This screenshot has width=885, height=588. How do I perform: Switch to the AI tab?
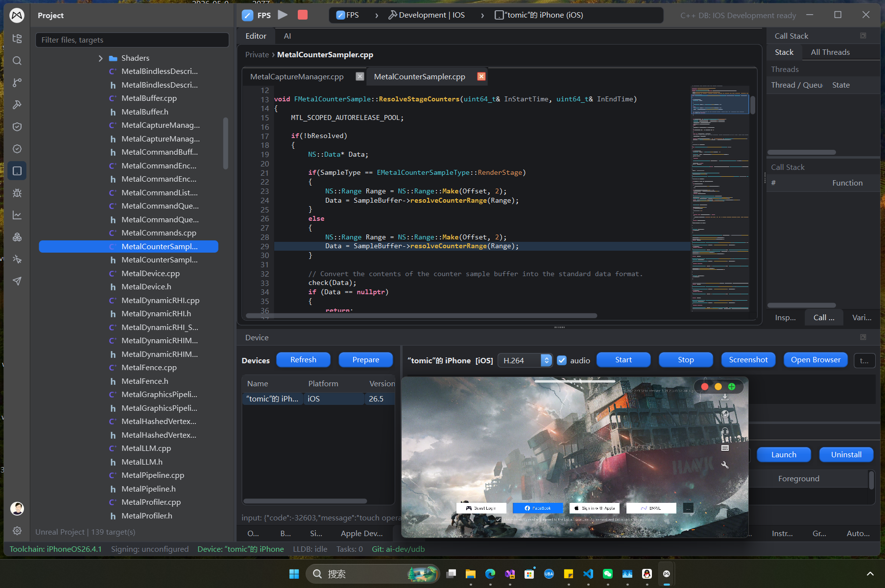pyautogui.click(x=287, y=36)
